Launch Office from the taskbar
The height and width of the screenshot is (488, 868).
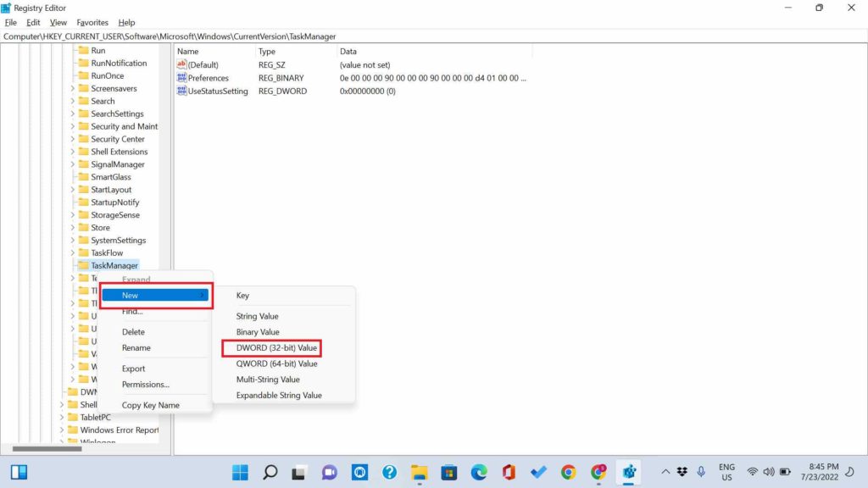pyautogui.click(x=509, y=472)
